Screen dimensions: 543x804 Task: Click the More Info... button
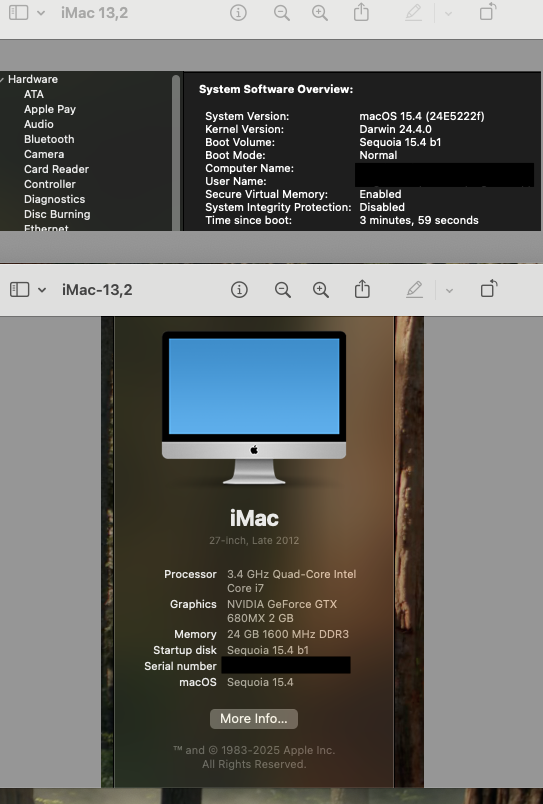[x=254, y=719]
